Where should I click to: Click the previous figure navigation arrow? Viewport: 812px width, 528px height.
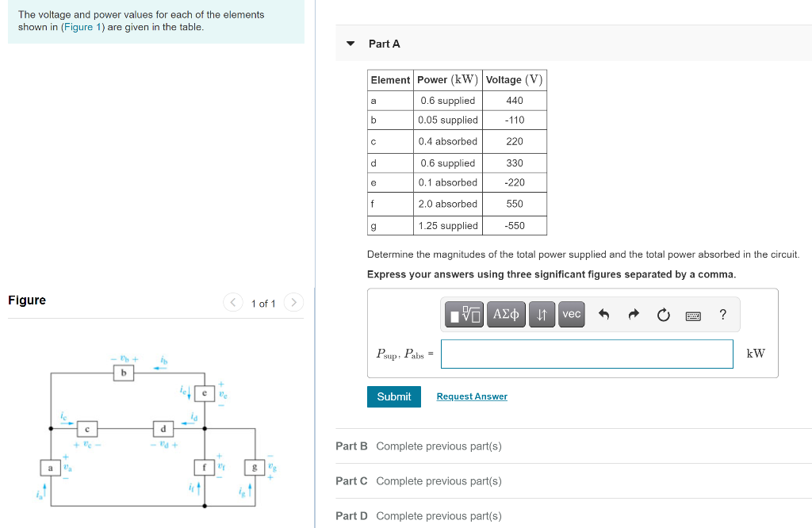232,302
